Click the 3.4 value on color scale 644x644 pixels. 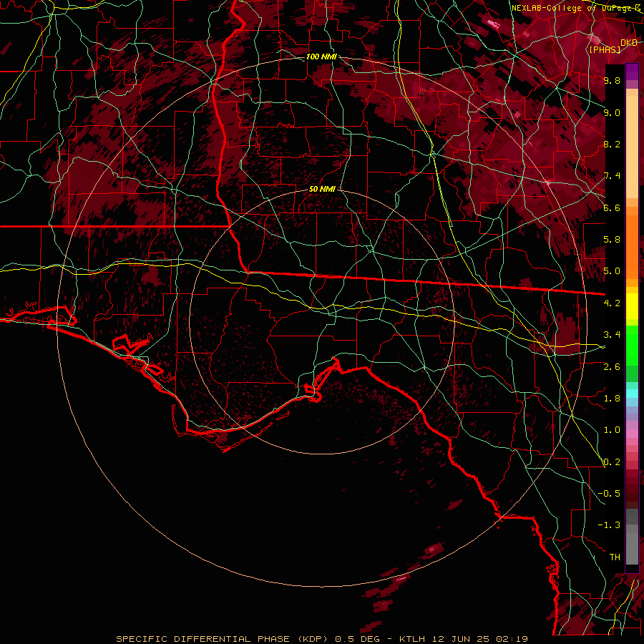click(x=612, y=335)
